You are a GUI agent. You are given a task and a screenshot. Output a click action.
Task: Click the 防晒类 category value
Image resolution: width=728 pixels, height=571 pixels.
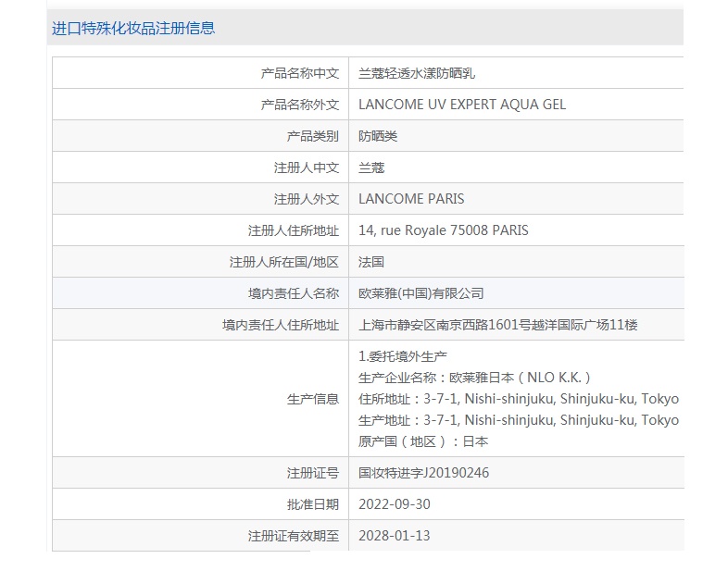(x=378, y=136)
